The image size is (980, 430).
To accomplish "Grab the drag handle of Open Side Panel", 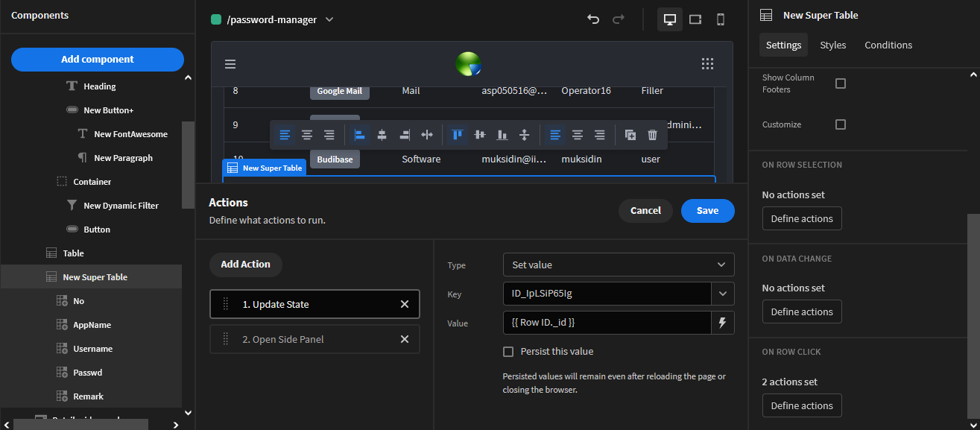I will (226, 339).
